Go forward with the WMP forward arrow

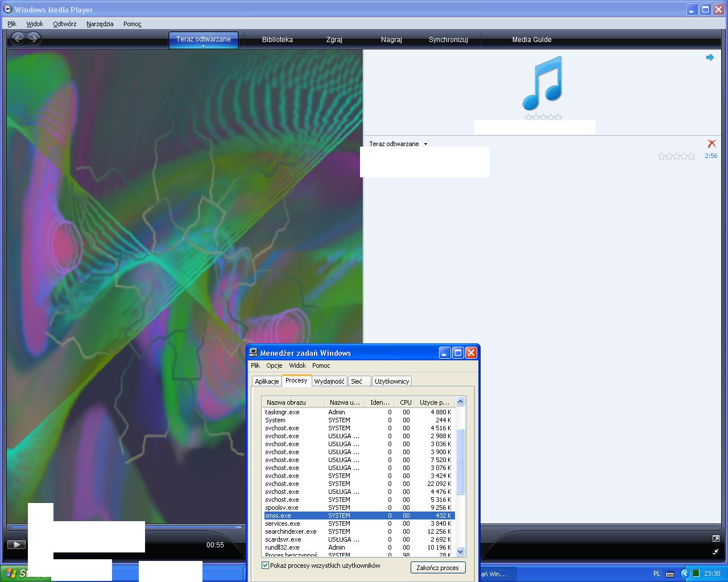[x=34, y=39]
